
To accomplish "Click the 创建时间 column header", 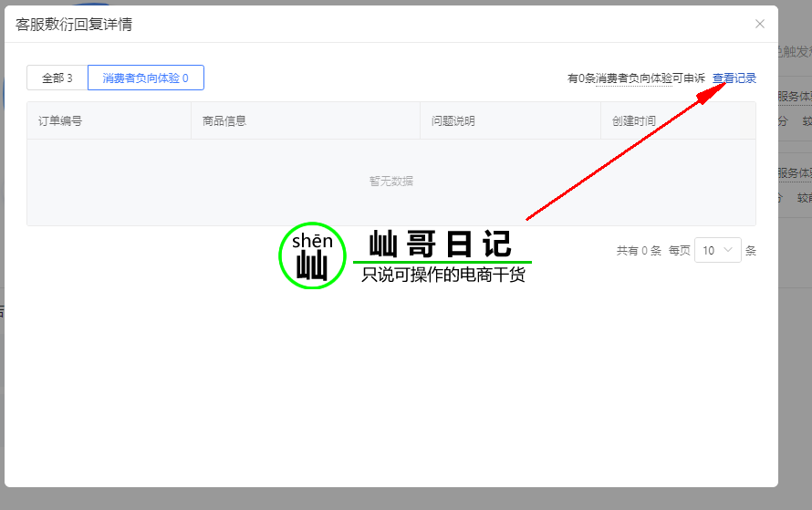I will click(x=634, y=120).
